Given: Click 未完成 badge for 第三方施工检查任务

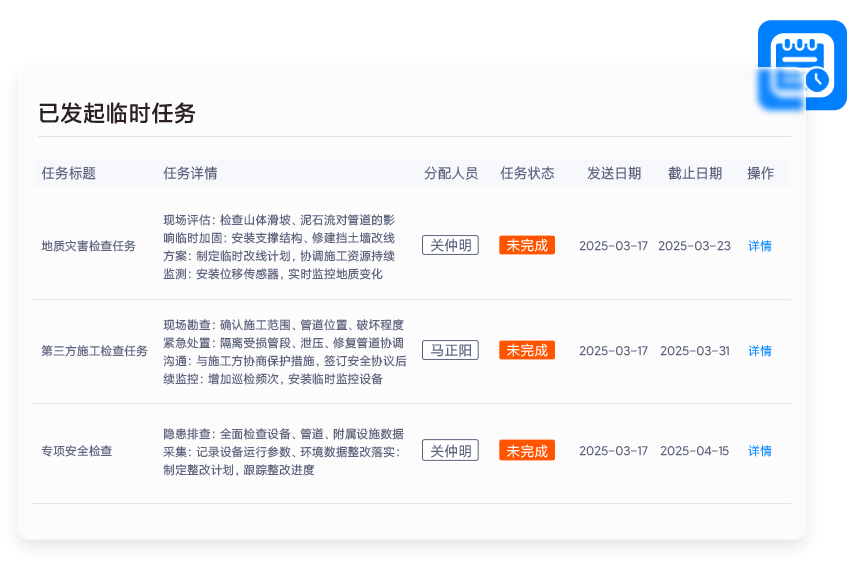Looking at the screenshot, I should 527,351.
